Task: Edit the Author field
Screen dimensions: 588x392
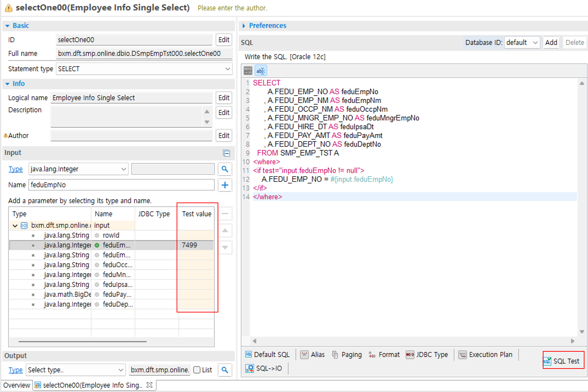Action: 224,136
